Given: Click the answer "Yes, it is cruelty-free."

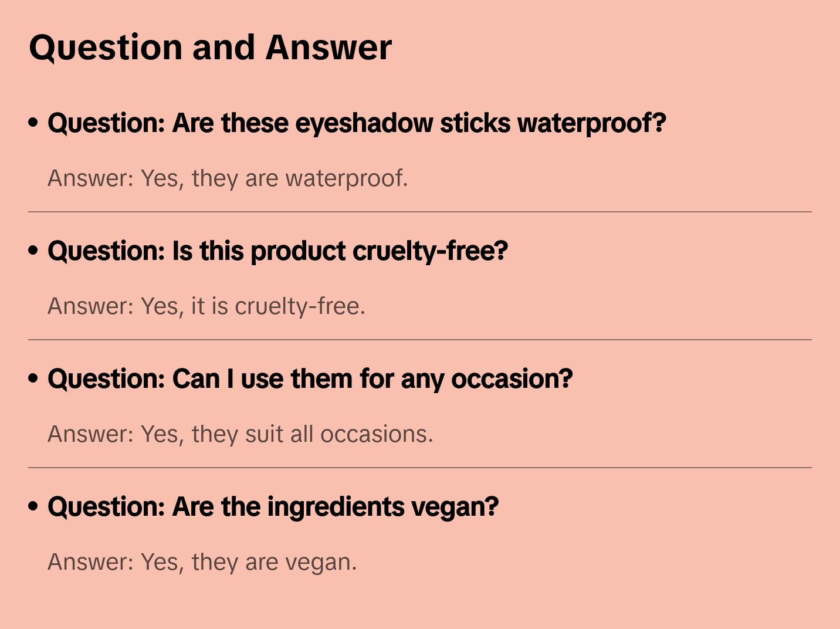Looking at the screenshot, I should coord(206,306).
